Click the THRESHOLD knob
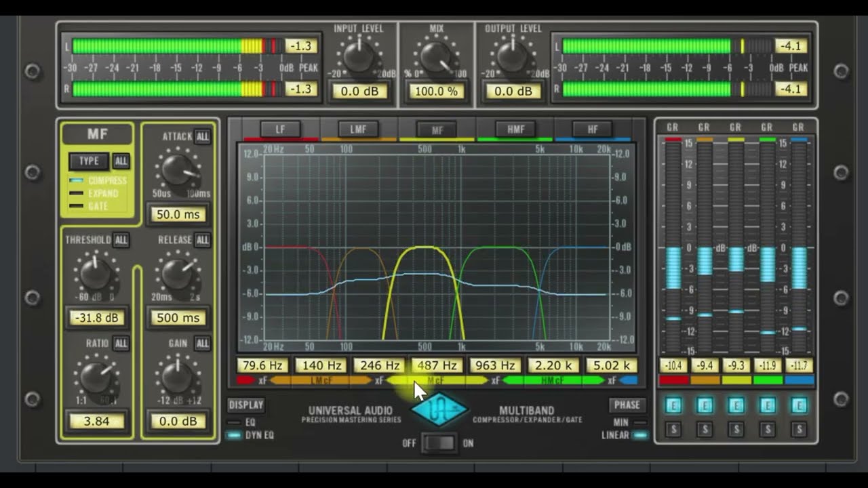This screenshot has height=488, width=868. click(96, 274)
